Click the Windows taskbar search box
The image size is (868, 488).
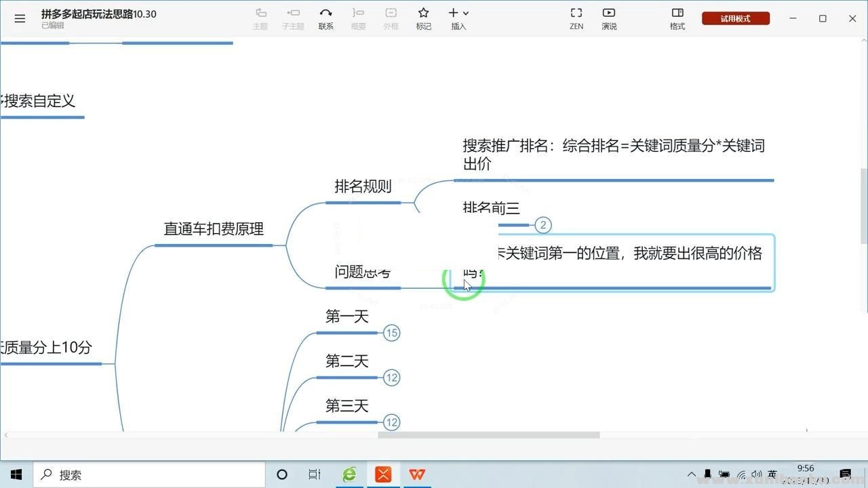[149, 475]
